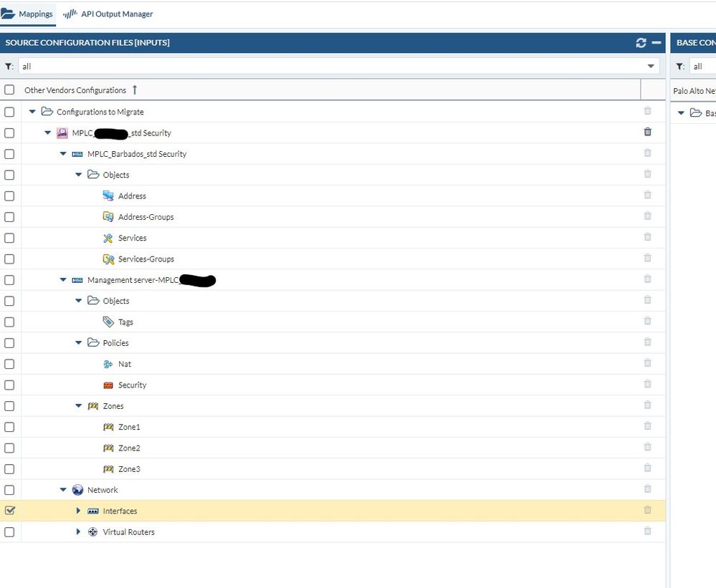Click the Zone3 barrier icon
Viewport: 716px width, 588px height.
click(x=108, y=469)
